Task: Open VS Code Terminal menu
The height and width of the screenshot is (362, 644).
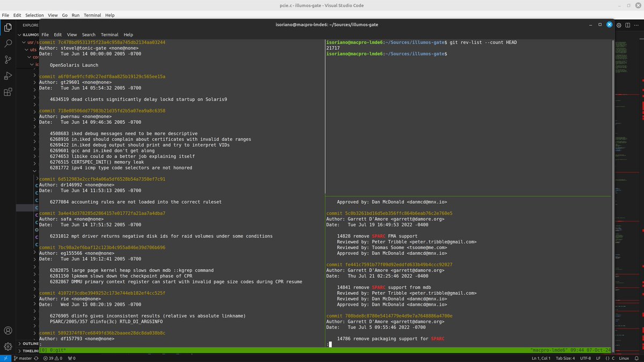Action: click(x=92, y=15)
